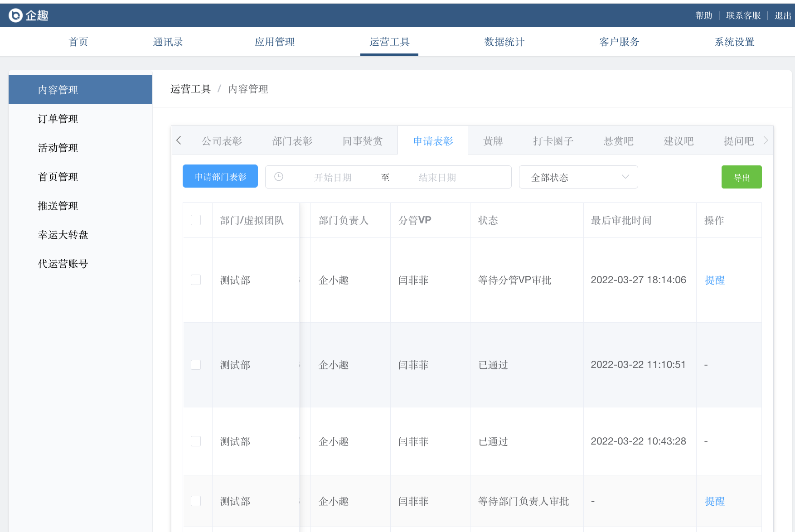795x532 pixels.
Task: Click the 运营工具 breadcrumb link
Action: coord(191,89)
